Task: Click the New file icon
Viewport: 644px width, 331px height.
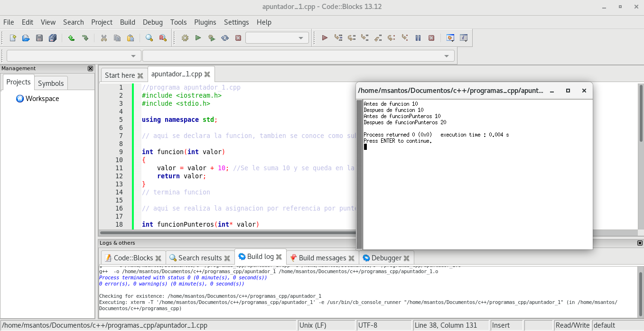Action: (13, 38)
